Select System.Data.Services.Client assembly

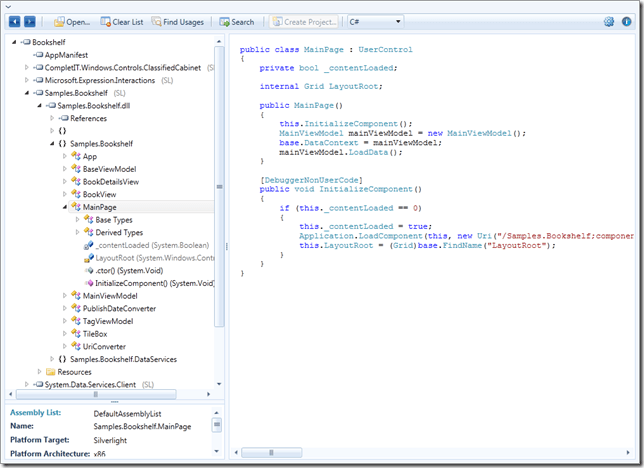(90, 385)
